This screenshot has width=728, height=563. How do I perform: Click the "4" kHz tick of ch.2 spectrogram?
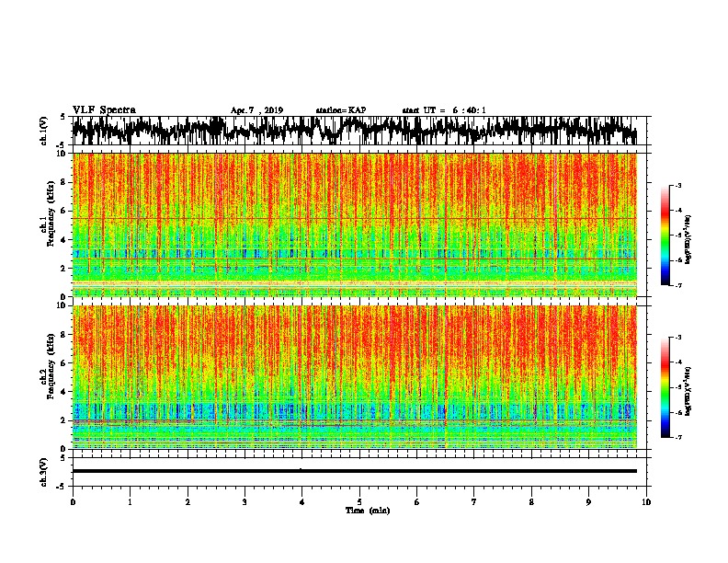tap(64, 392)
